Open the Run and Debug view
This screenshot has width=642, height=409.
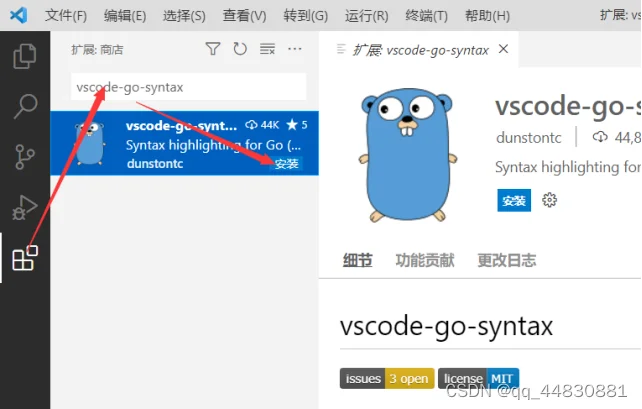coord(25,207)
